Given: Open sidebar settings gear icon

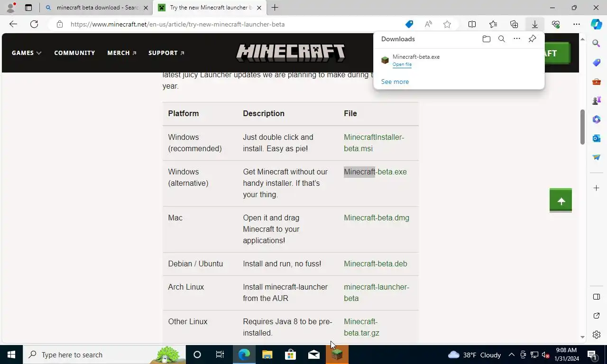Looking at the screenshot, I should (x=597, y=335).
